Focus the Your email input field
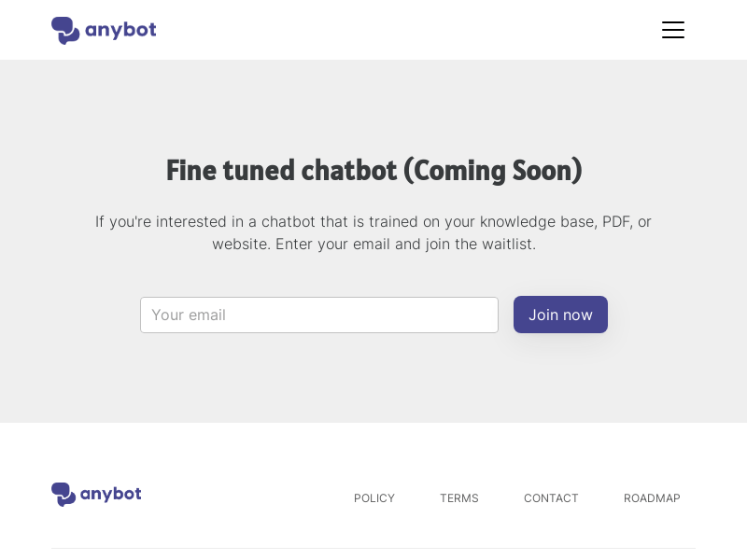747x560 pixels. point(319,315)
